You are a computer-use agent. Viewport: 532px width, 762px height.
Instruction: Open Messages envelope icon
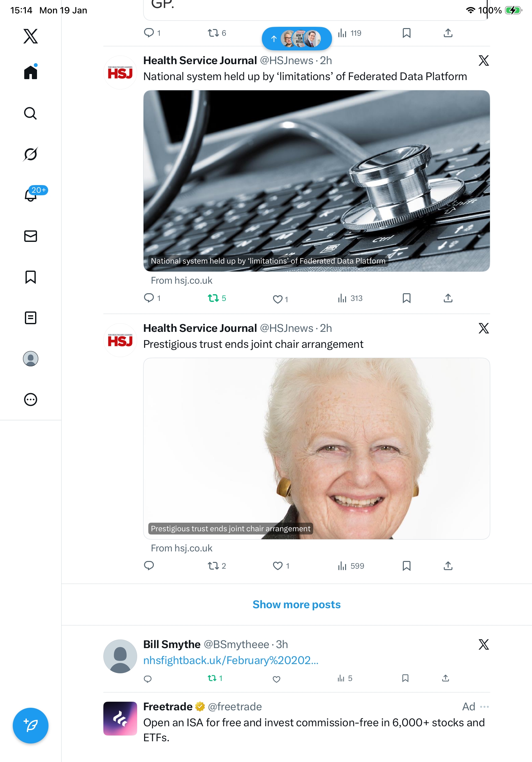[x=31, y=236]
